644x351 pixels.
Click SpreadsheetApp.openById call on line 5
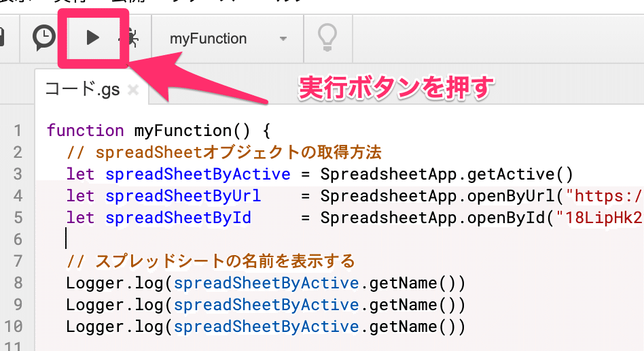point(437,218)
